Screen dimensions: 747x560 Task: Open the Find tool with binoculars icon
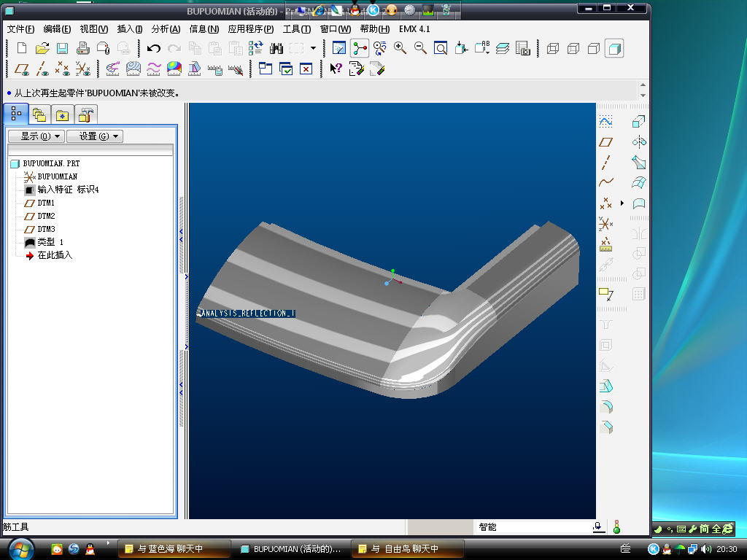pyautogui.click(x=276, y=48)
